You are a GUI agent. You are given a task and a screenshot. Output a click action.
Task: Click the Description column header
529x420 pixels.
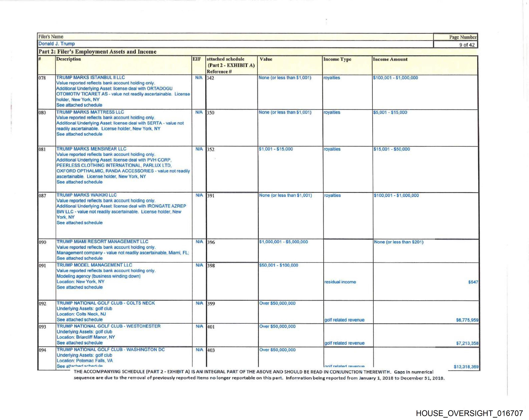tap(68, 59)
